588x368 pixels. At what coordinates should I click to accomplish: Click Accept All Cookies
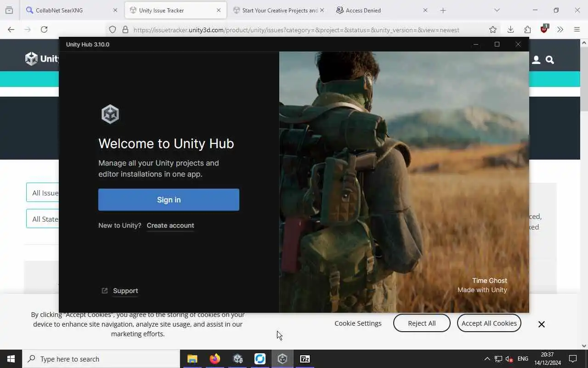(x=489, y=323)
